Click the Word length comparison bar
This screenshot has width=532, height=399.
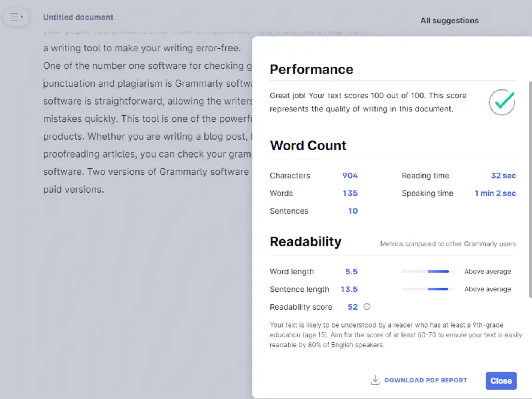coord(428,271)
